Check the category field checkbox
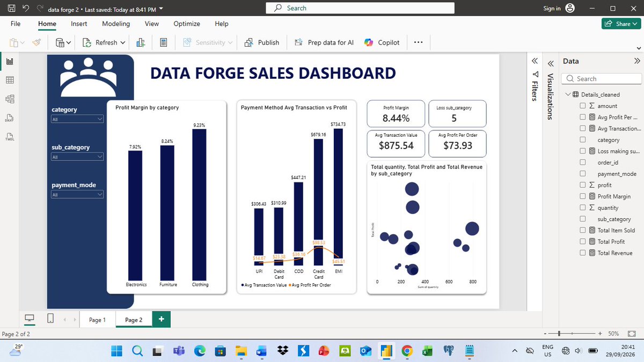The image size is (644, 362). (582, 140)
